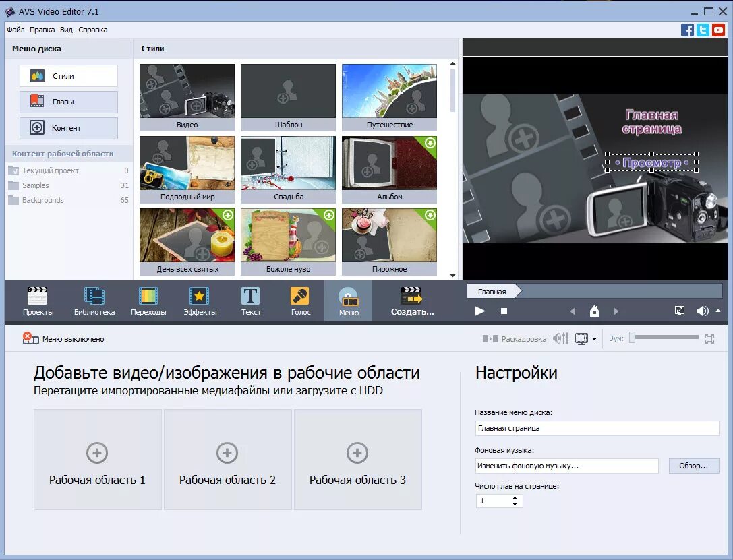Click the Создать... produce button
This screenshot has width=733, height=560.
click(412, 301)
